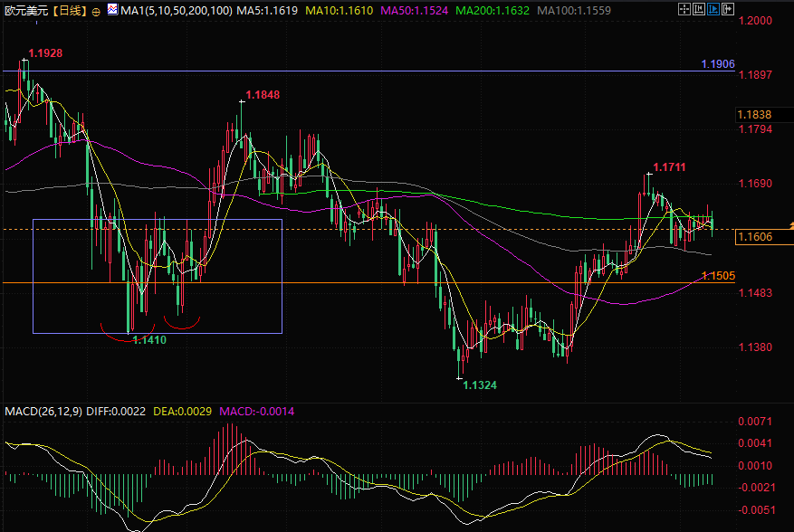Click the 1.1928 high price label
Image resolution: width=794 pixels, height=532 pixels.
coord(45,53)
